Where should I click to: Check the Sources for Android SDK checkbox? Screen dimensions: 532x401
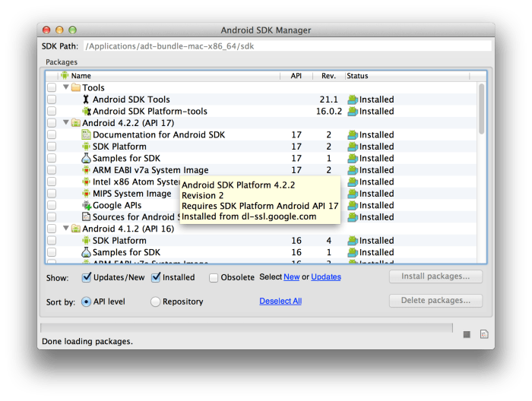point(52,217)
